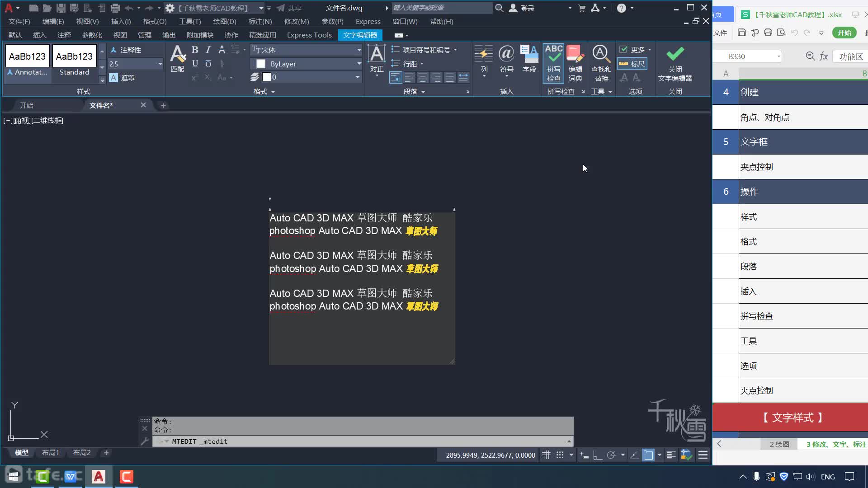Viewport: 868px width, 488px height.
Task: Click the new drawing tab plus button
Action: tap(163, 105)
